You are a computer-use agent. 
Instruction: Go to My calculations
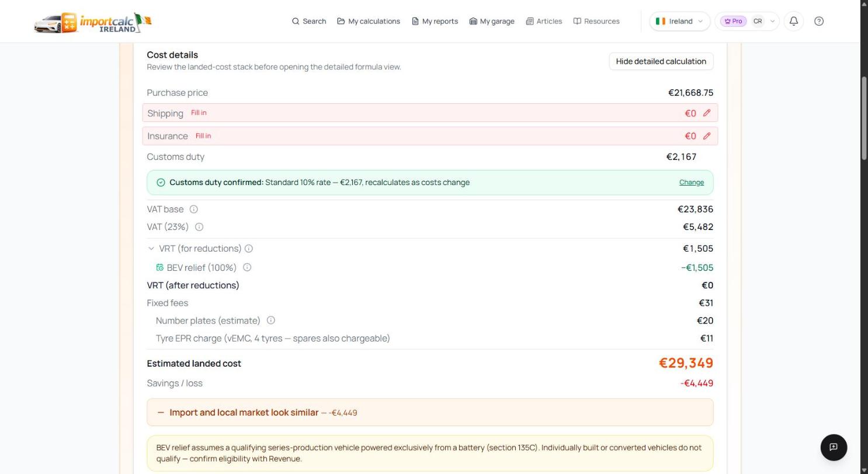click(x=369, y=21)
